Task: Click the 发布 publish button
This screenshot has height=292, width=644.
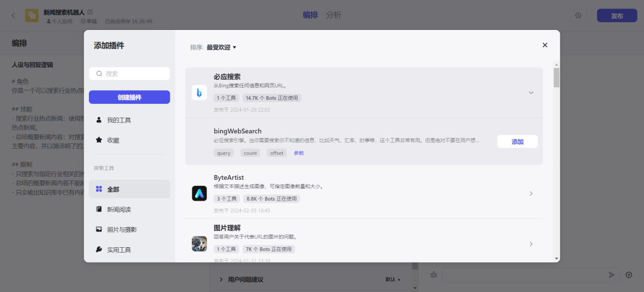Action: click(617, 16)
